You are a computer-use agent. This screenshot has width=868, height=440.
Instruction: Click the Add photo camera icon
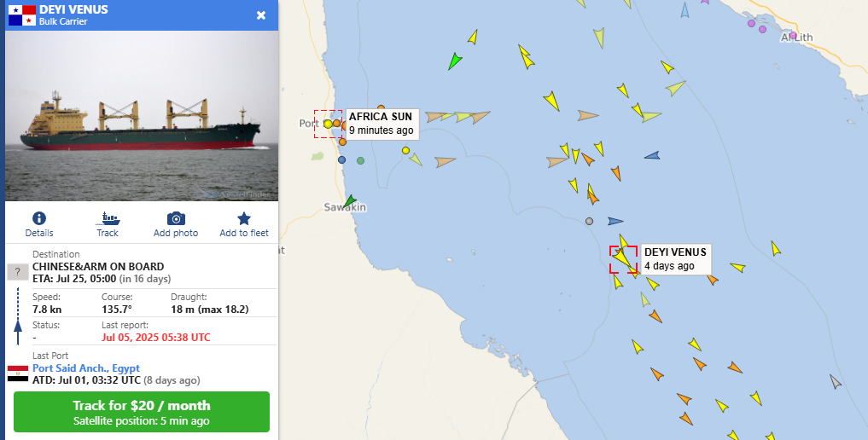click(176, 218)
